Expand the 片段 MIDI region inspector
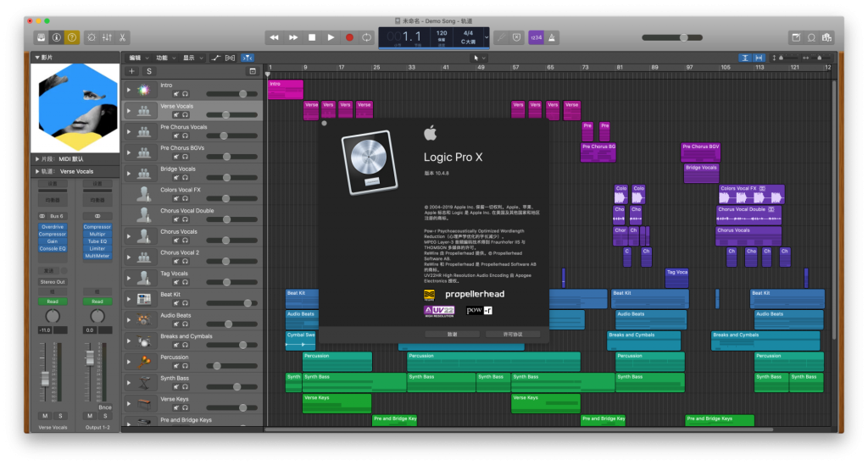Viewport: 868px width, 465px height. 37,158
